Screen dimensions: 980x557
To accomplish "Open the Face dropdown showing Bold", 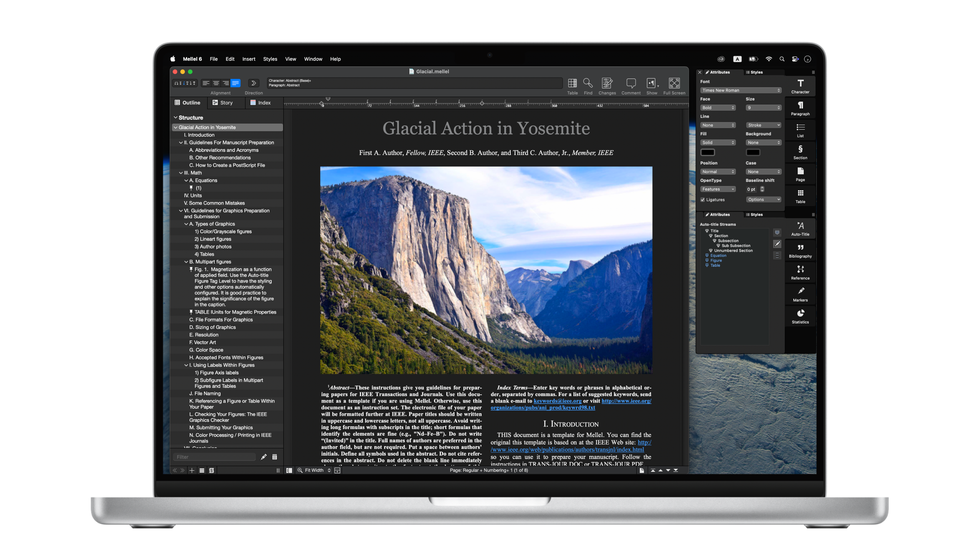I will [x=718, y=108].
